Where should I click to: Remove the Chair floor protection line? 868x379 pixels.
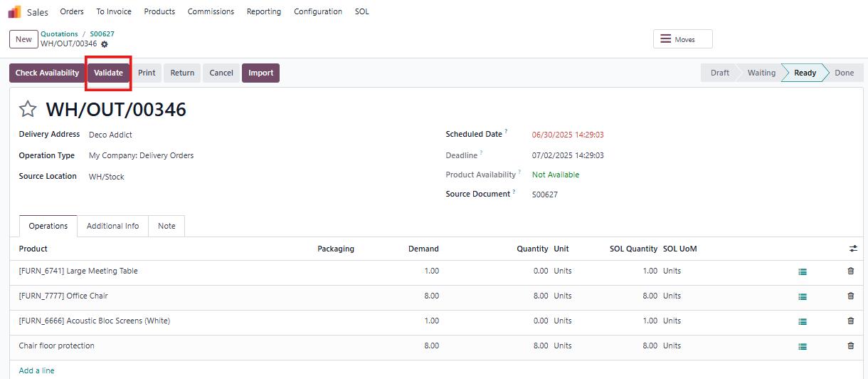(850, 346)
